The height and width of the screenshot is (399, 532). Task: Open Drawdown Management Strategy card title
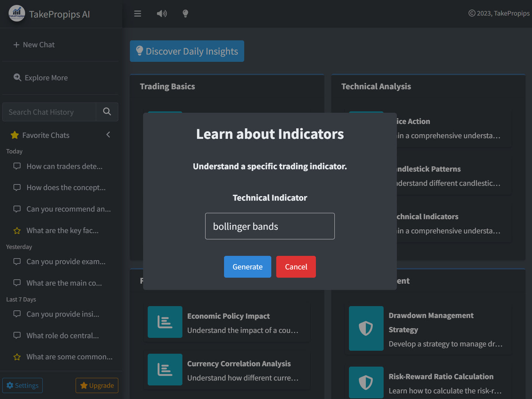[x=431, y=322]
